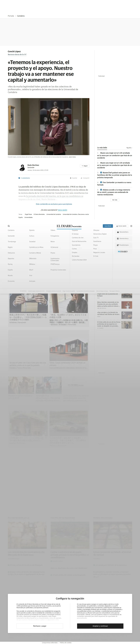Open the El Diario Montañés topic tag
The height and width of the screenshot is (644, 140).
[x=39, y=214]
